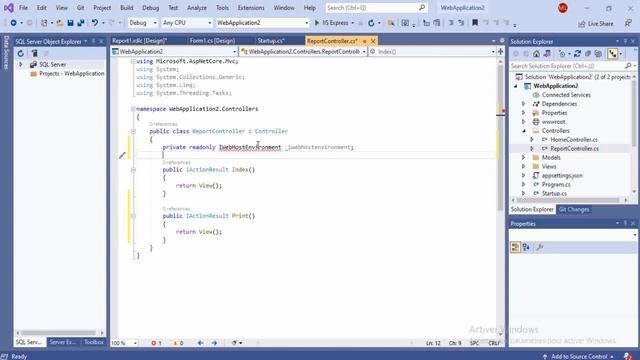Viewport: 640px width, 360px height.
Task: Switch to the Report1.rdlc [Design] tab
Action: [140, 41]
